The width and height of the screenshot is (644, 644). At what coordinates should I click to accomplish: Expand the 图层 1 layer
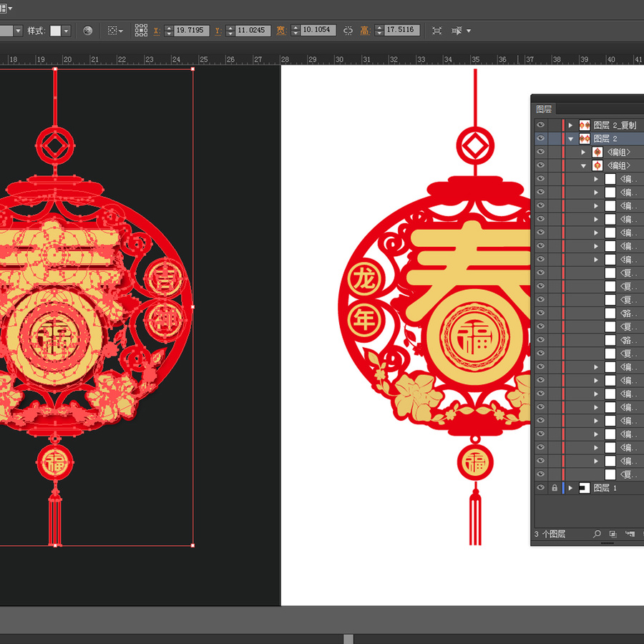570,488
